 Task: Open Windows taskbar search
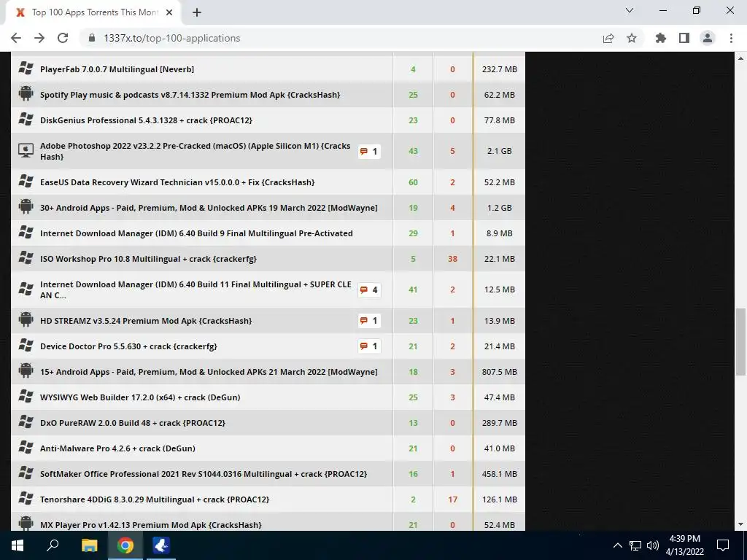(53, 545)
